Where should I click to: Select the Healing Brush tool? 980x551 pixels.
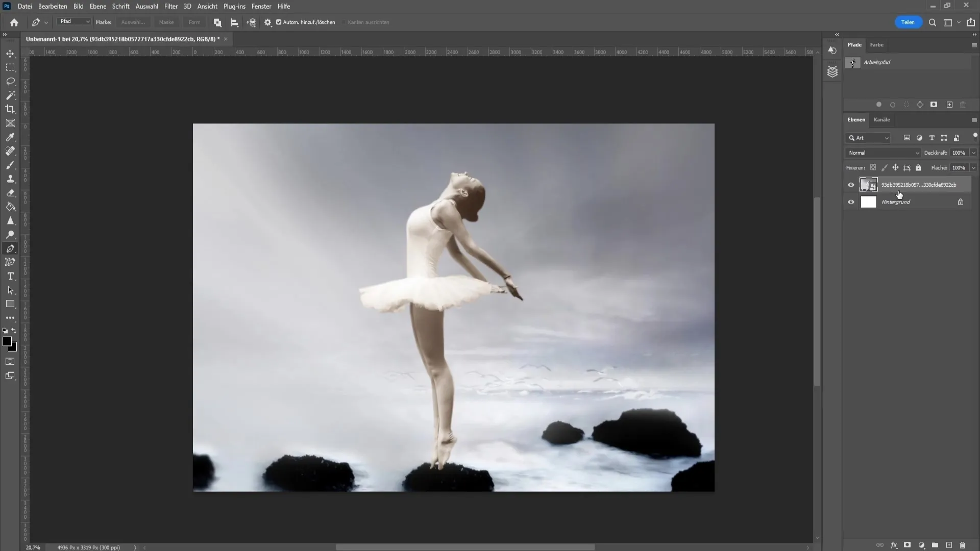(10, 151)
